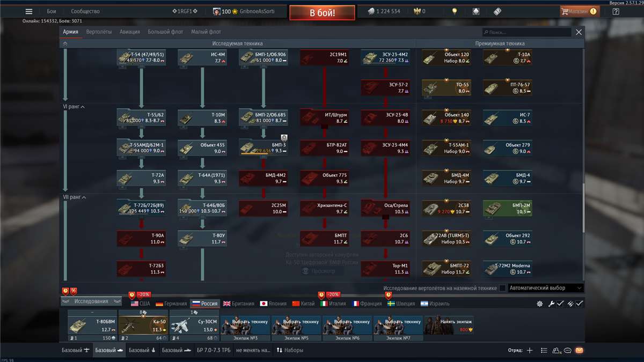644x362 pixels.
Task: Open the orange mail envelope icon
Action: coord(579,350)
